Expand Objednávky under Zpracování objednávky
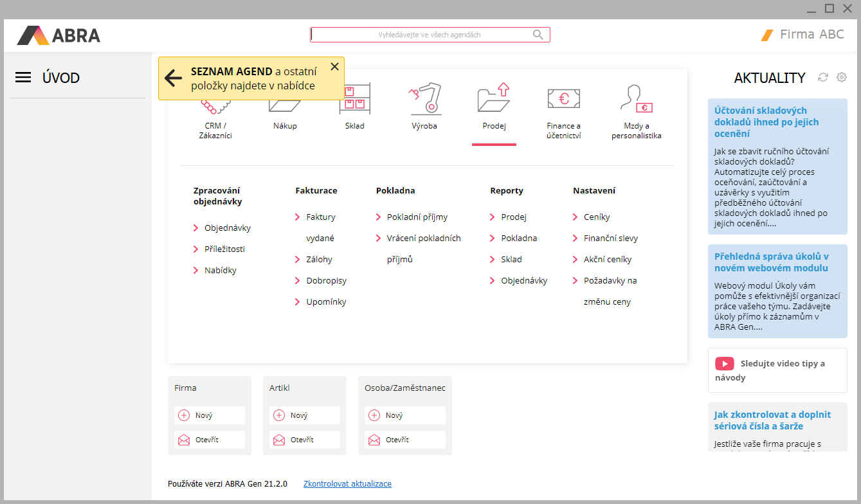861x504 pixels. [227, 228]
